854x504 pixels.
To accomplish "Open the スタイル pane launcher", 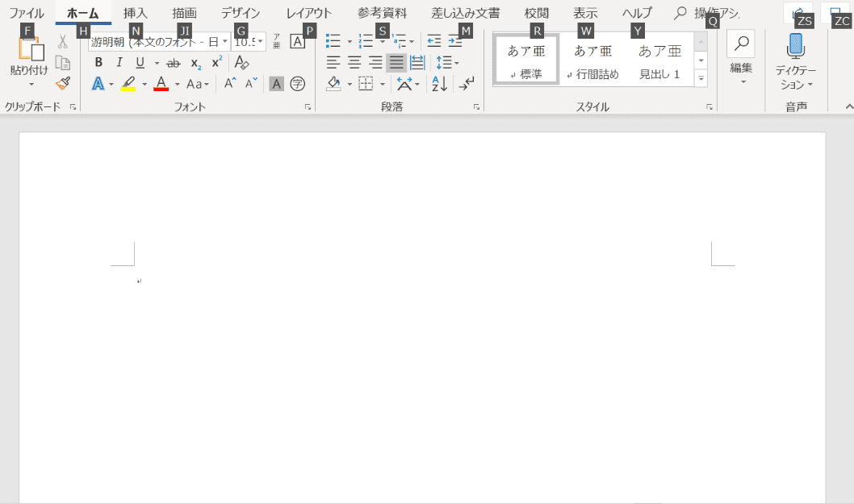I will tap(710, 107).
